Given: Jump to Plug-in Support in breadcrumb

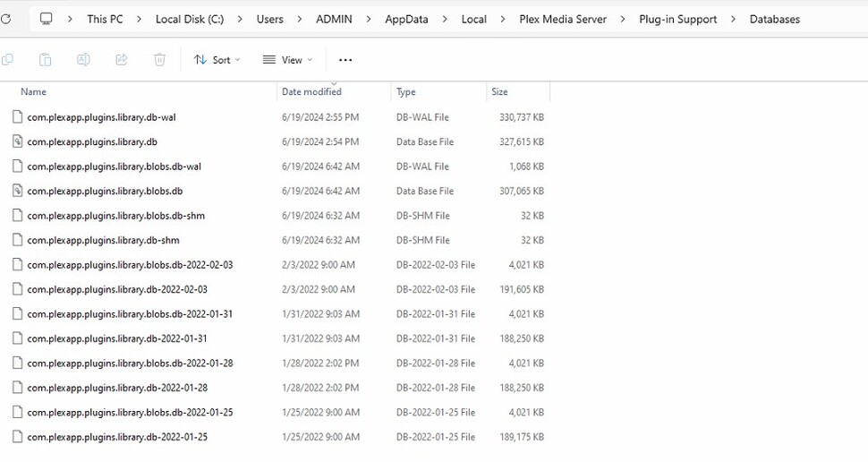Looking at the screenshot, I should 677,19.
